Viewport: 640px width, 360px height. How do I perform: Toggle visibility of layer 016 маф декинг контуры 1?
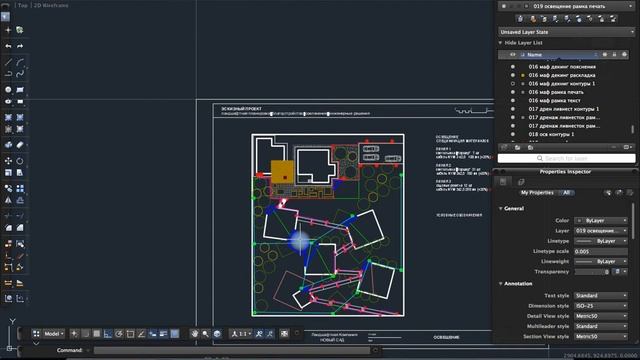(x=513, y=84)
